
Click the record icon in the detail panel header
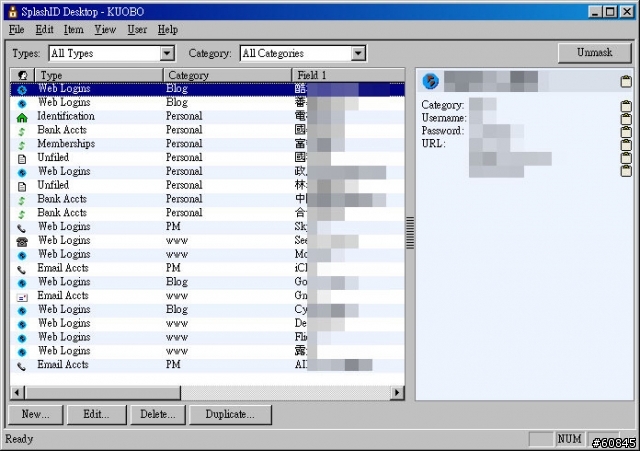431,81
